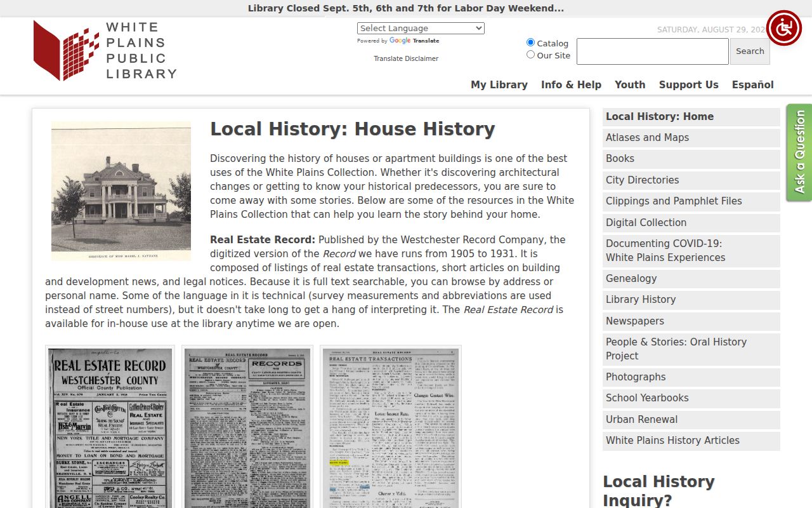Open Library History link
This screenshot has width=812, height=508.
(691, 300)
